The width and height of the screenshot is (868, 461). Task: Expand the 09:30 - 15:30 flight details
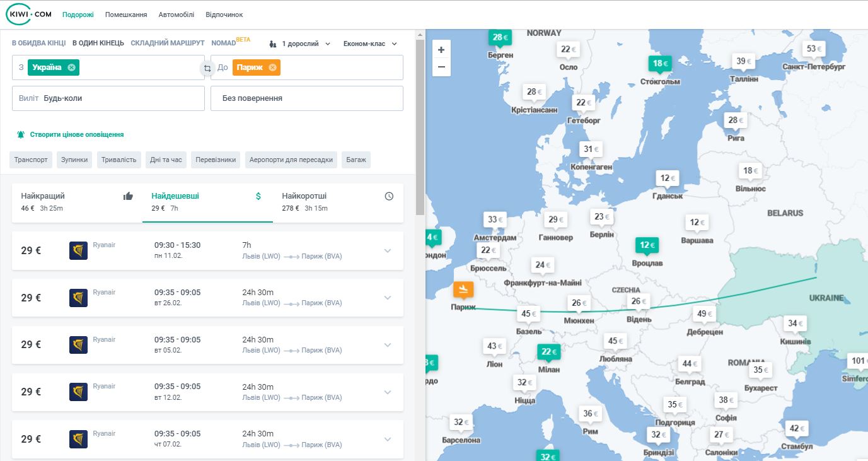pos(388,251)
